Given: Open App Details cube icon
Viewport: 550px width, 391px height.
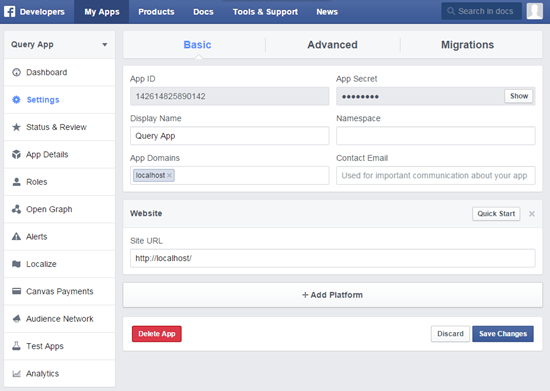Looking at the screenshot, I should (x=16, y=154).
